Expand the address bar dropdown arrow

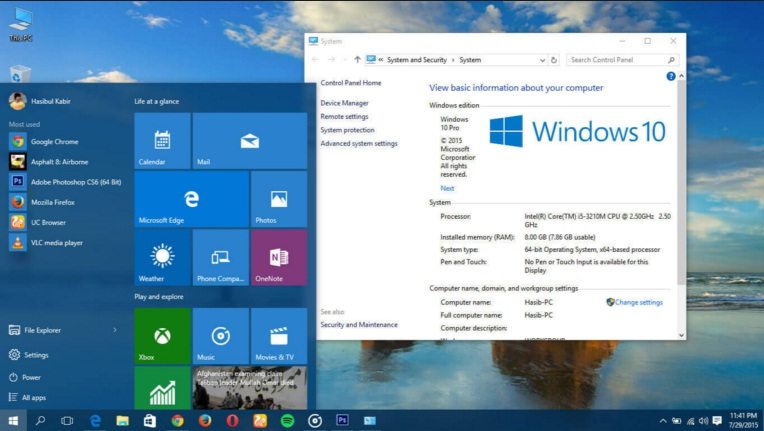(x=542, y=60)
